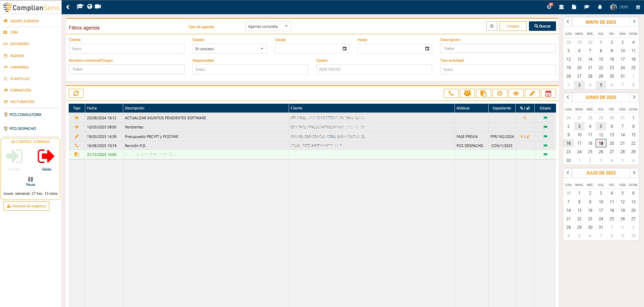
Task: Open the Hasta date picker
Action: 427,49
